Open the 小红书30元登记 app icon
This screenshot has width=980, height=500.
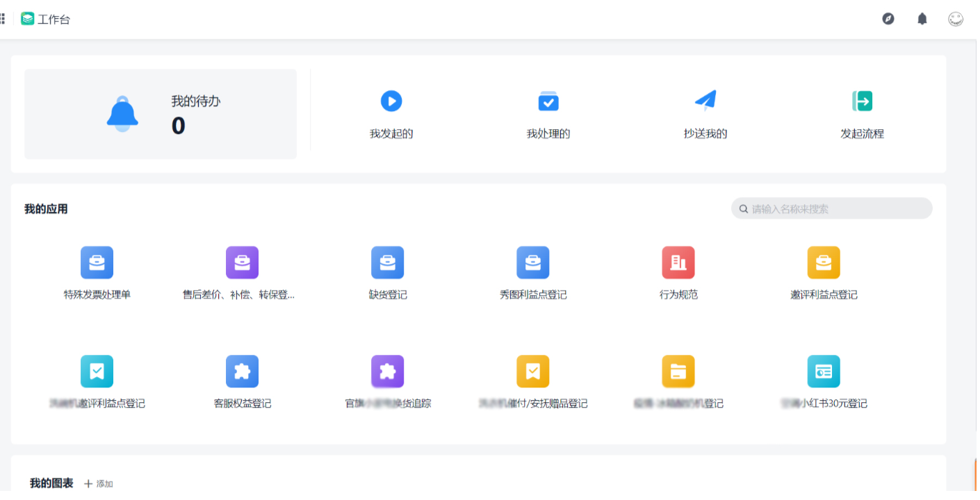[x=823, y=372]
